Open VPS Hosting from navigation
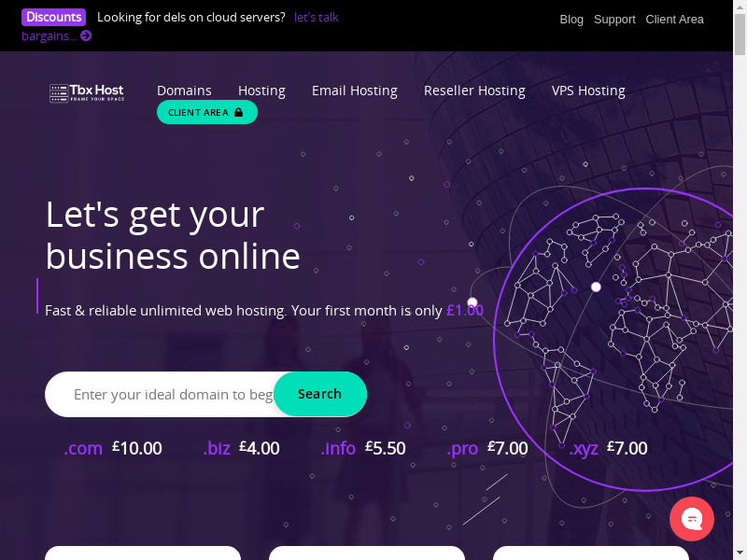 (x=588, y=91)
